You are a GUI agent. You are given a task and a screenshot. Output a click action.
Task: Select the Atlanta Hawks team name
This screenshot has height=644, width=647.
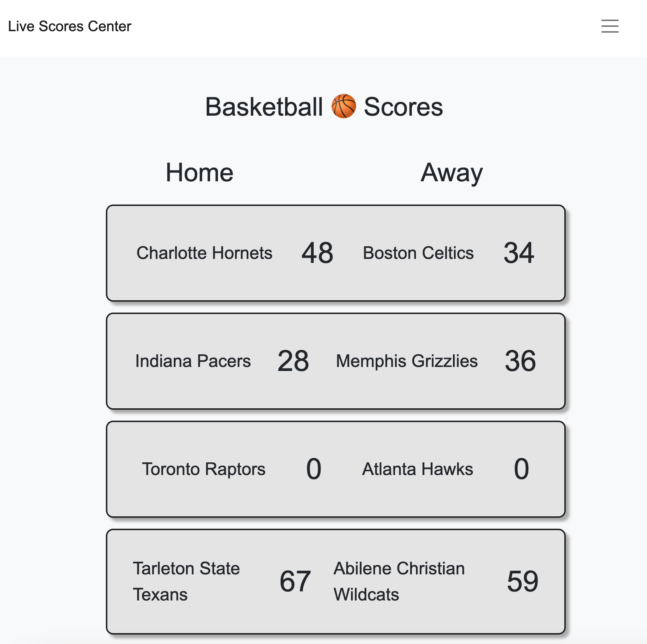417,469
